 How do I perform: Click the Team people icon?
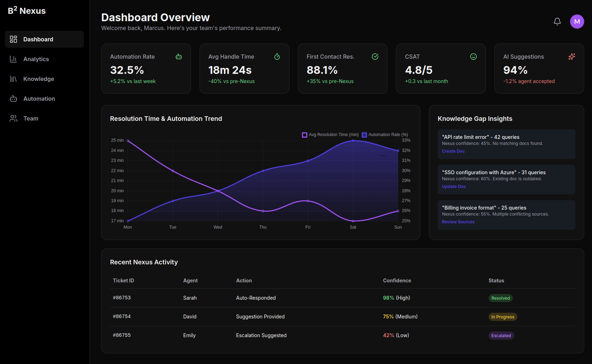13,118
